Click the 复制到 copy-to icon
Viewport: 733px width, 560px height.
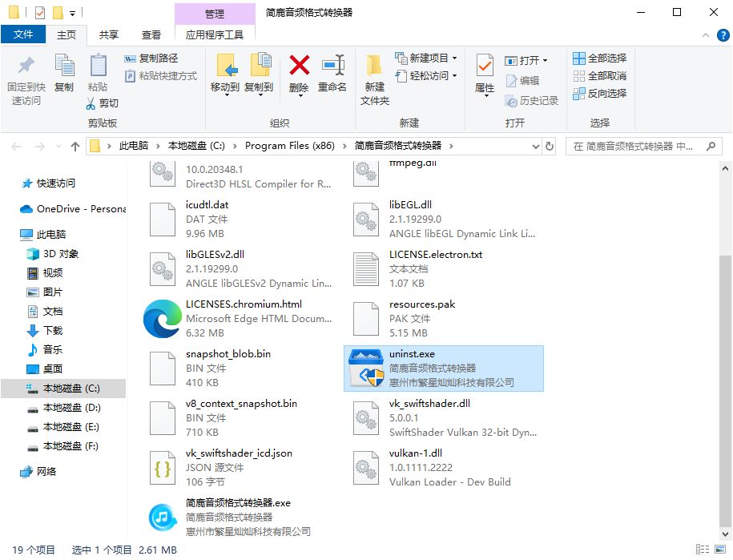click(260, 65)
